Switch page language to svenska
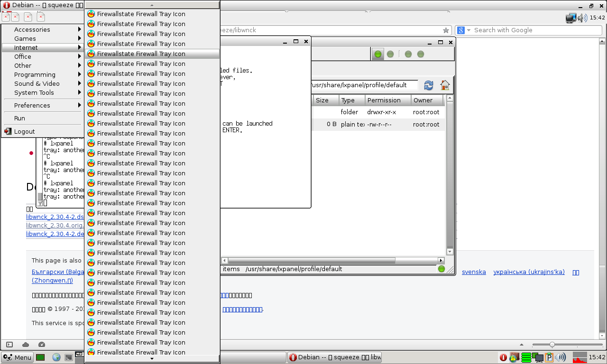 click(x=474, y=272)
